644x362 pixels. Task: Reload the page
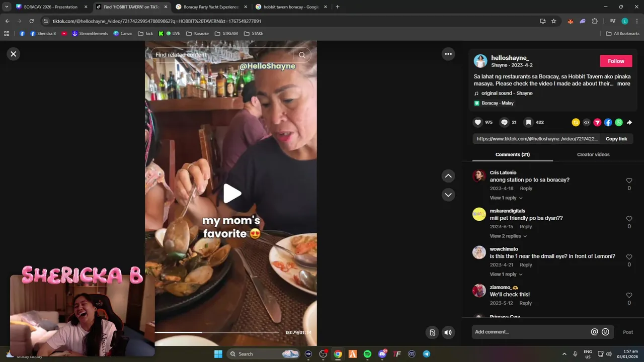31,21
